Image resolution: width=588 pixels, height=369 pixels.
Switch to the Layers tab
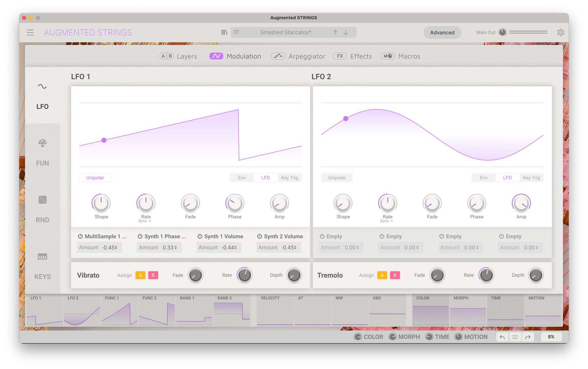pos(178,56)
